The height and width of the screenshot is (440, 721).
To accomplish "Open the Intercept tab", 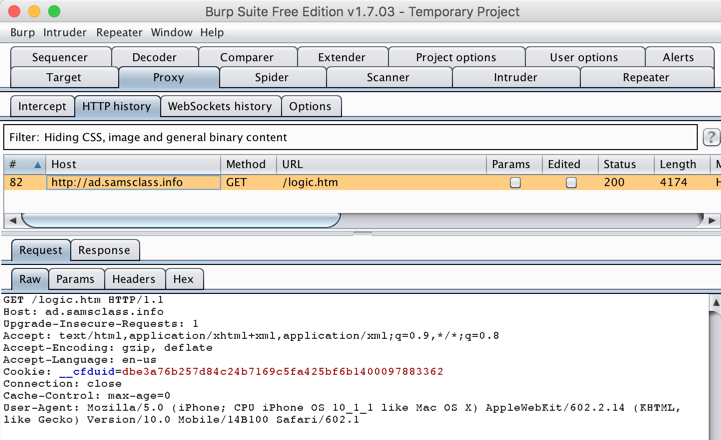I will coord(42,106).
